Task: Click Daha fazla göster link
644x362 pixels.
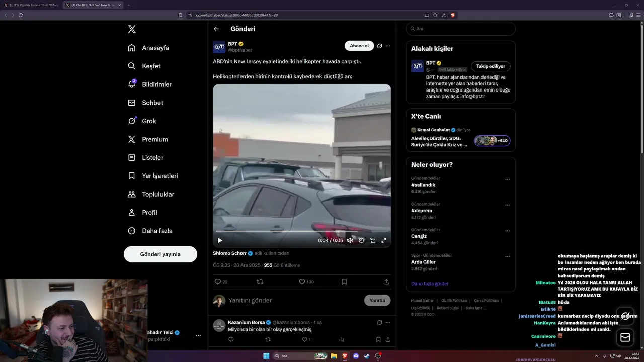Action: 430,284
